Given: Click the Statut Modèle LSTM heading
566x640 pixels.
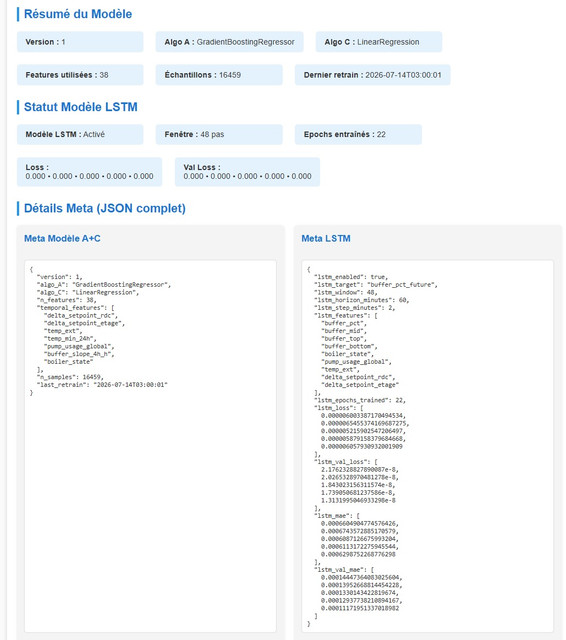Looking at the screenshot, I should pos(80,107).
